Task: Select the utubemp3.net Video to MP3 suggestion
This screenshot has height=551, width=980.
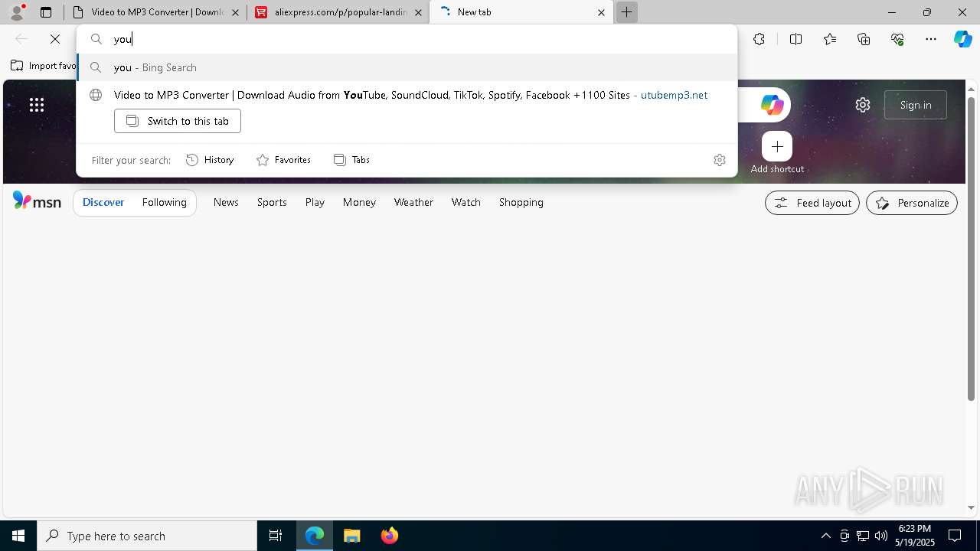Action: (x=407, y=95)
